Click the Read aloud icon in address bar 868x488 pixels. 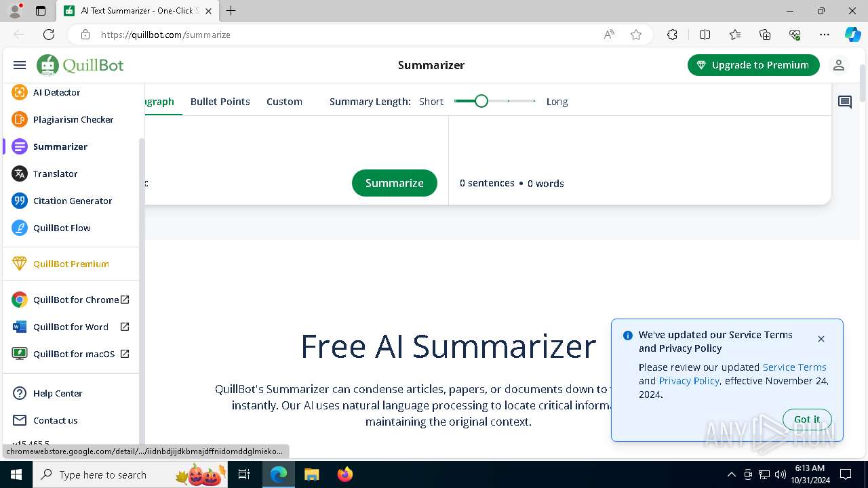click(609, 35)
